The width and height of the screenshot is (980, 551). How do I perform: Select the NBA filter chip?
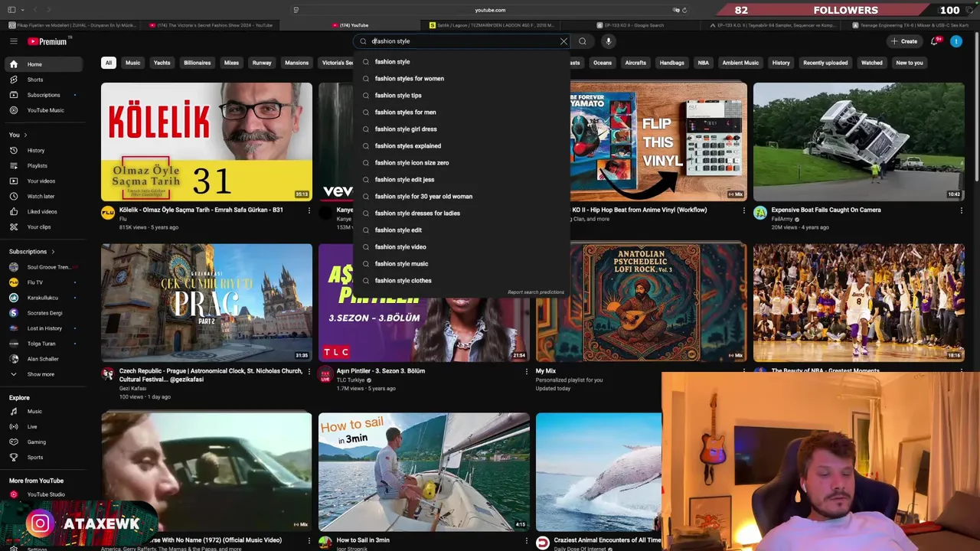[703, 63]
